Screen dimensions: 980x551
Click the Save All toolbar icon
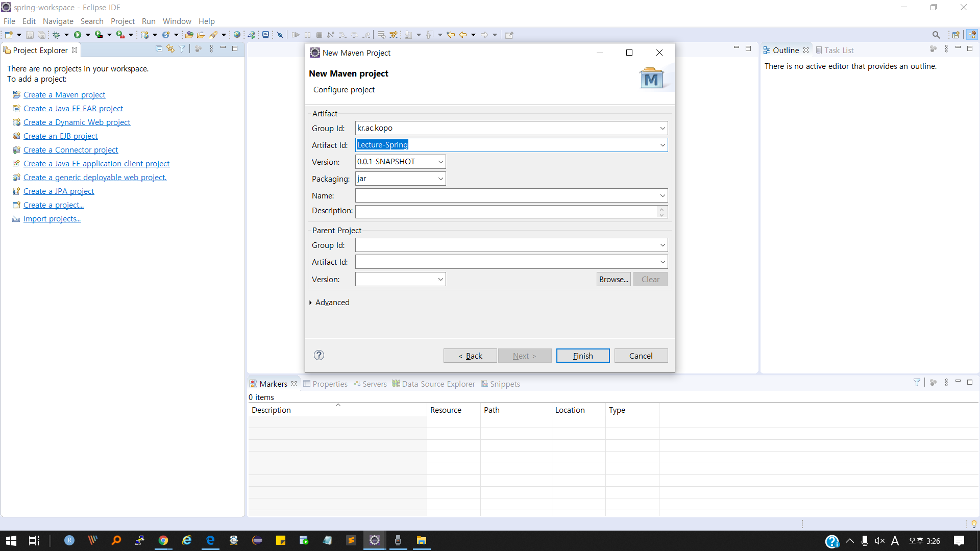pos(41,35)
